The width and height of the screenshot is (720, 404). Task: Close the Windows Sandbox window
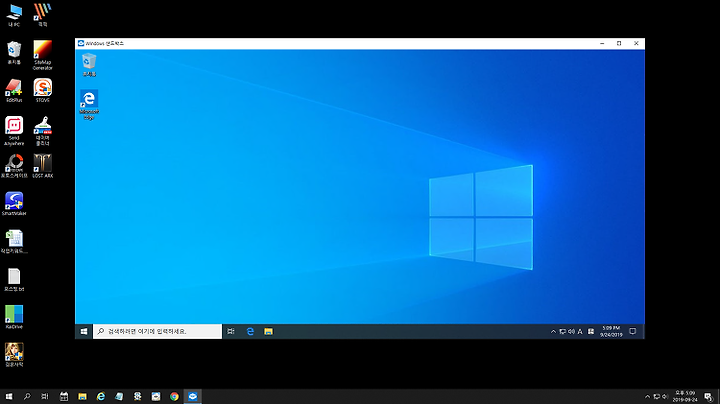click(x=636, y=43)
